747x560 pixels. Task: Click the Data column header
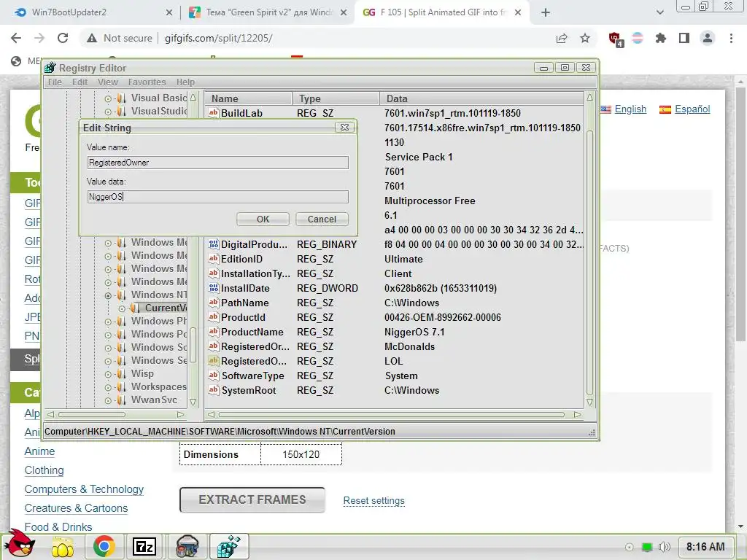click(x=481, y=98)
